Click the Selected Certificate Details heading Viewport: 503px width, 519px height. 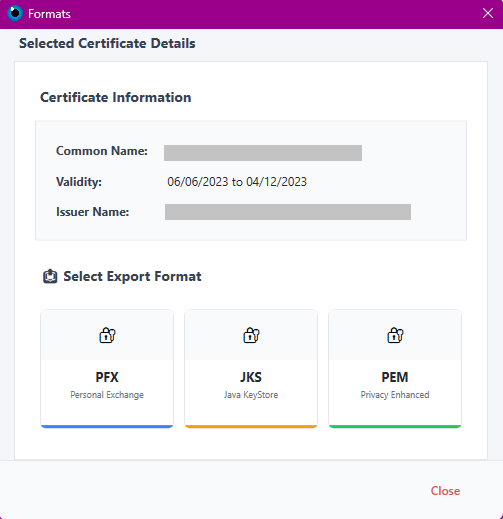click(107, 43)
